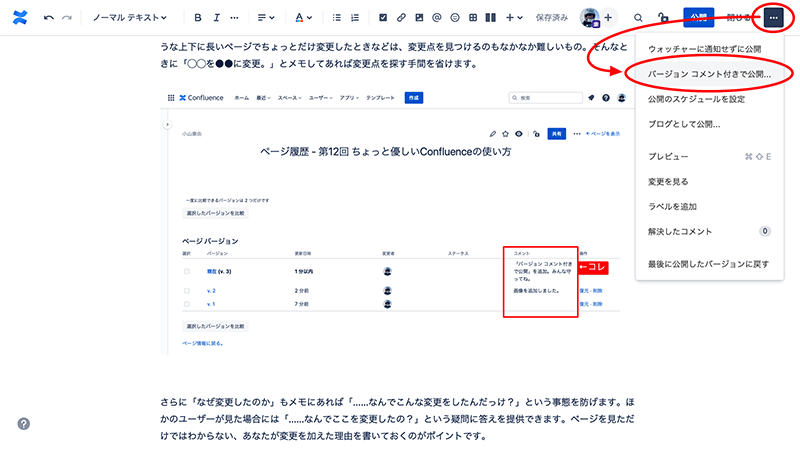
Task: Insert page layouts columns
Action: point(491,18)
